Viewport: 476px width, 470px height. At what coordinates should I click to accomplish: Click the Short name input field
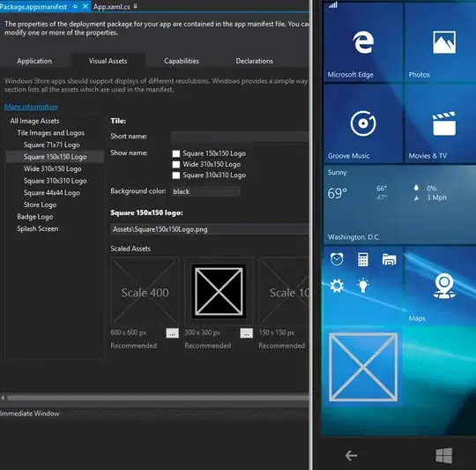[240, 137]
